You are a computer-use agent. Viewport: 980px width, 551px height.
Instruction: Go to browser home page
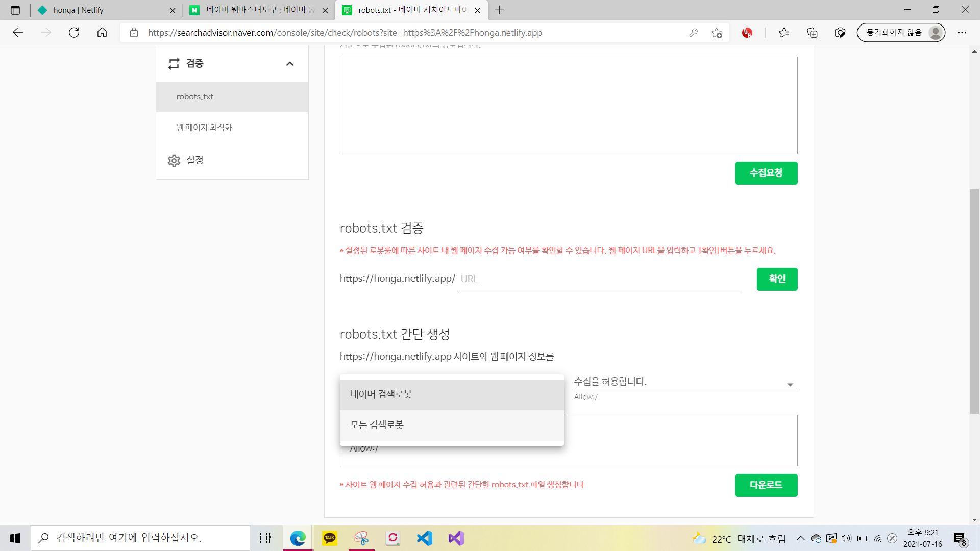[102, 33]
